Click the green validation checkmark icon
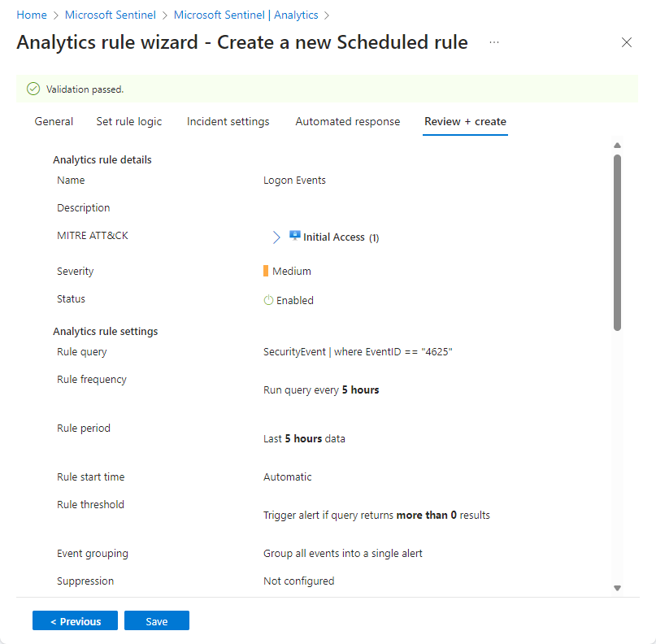The image size is (656, 644). (33, 89)
